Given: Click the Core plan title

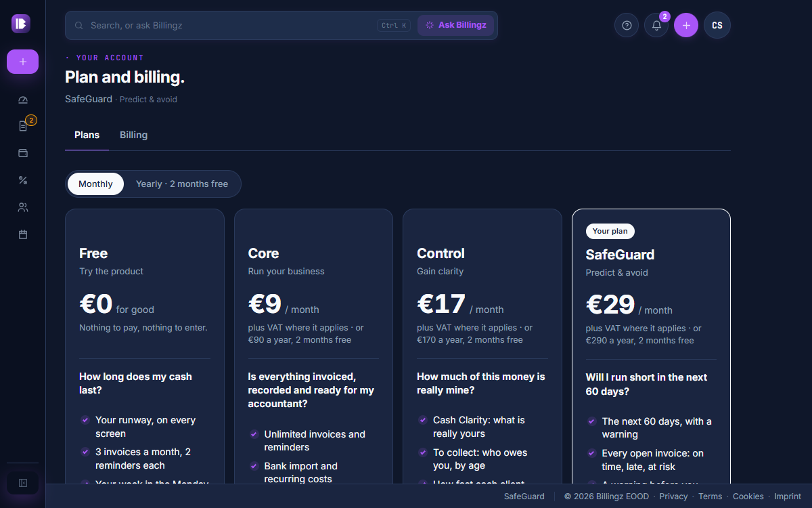Looking at the screenshot, I should (x=263, y=253).
